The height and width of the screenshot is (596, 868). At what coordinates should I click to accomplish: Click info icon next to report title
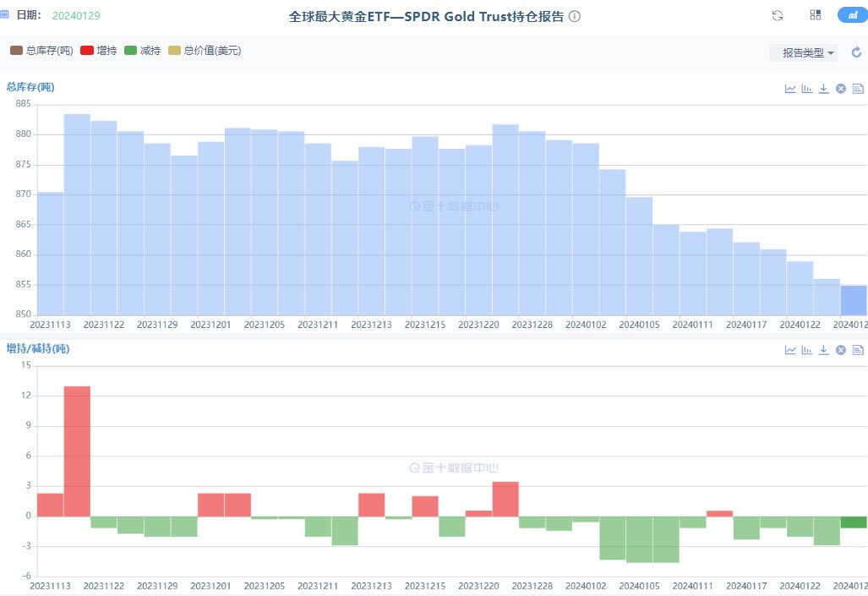click(x=575, y=16)
